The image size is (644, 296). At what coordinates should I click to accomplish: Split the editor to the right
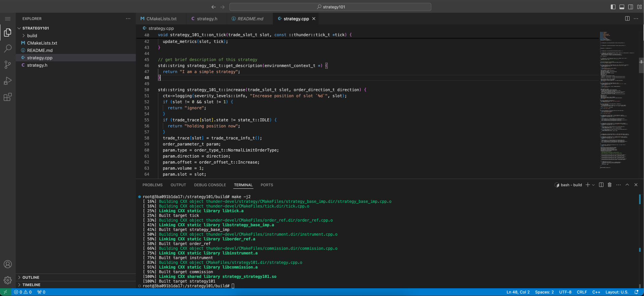tap(627, 18)
